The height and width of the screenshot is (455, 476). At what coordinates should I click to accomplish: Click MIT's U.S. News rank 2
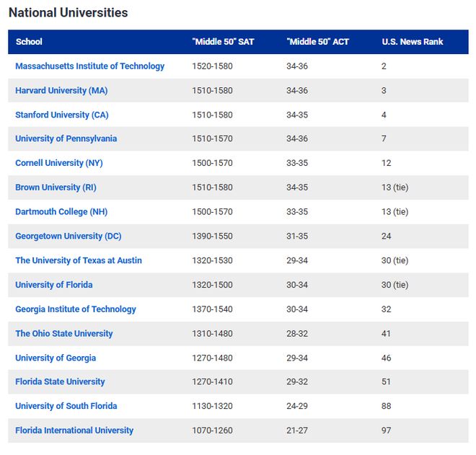pos(384,66)
